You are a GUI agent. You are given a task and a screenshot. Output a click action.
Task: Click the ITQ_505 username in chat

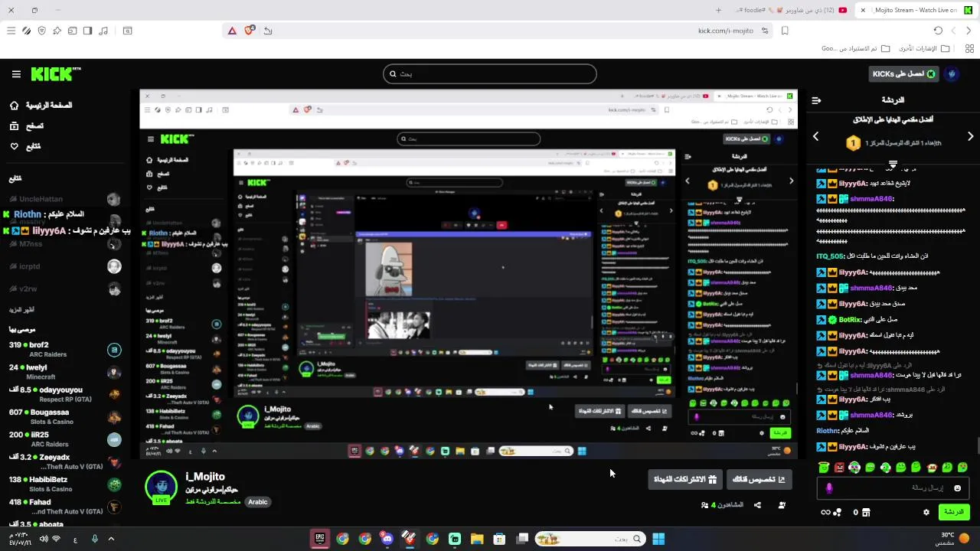830,256
